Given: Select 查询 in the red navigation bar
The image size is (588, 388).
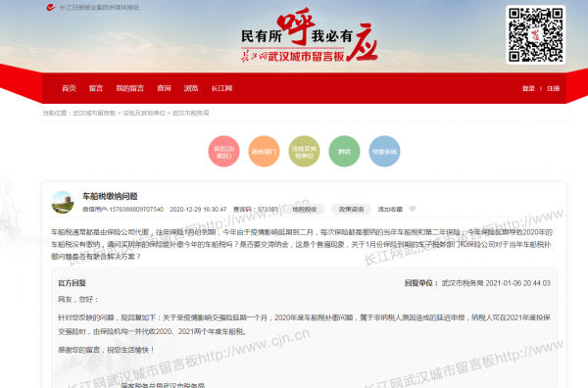Looking at the screenshot, I should [x=164, y=88].
